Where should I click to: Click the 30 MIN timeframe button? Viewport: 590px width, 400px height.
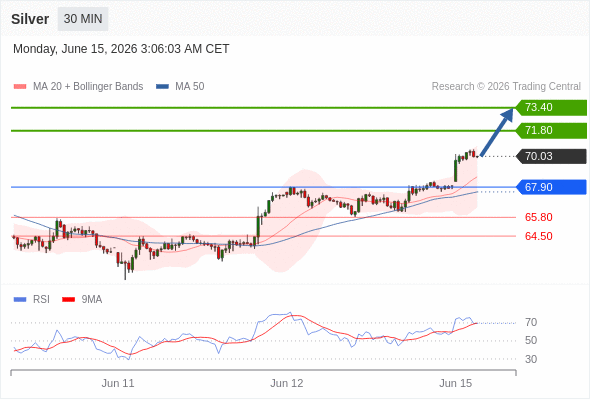pos(83,19)
